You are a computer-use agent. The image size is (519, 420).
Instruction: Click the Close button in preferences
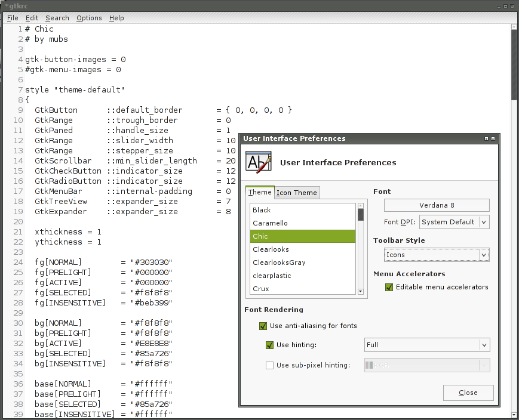point(468,393)
